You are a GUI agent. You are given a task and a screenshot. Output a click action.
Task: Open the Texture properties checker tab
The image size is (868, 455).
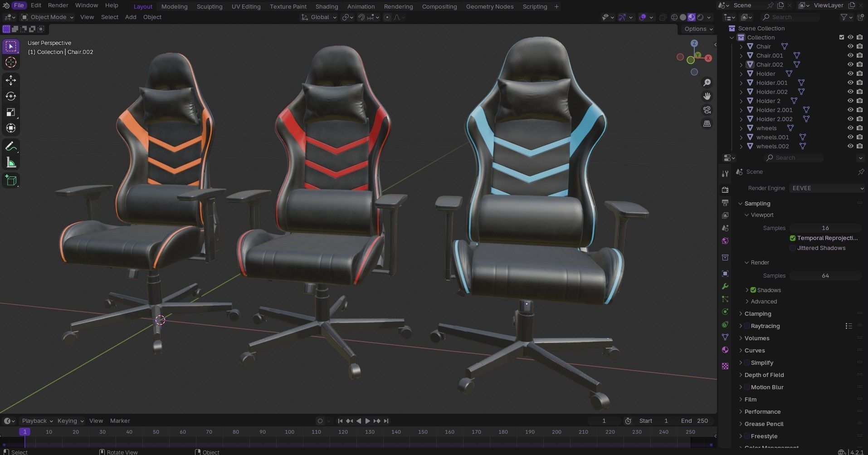(x=725, y=366)
